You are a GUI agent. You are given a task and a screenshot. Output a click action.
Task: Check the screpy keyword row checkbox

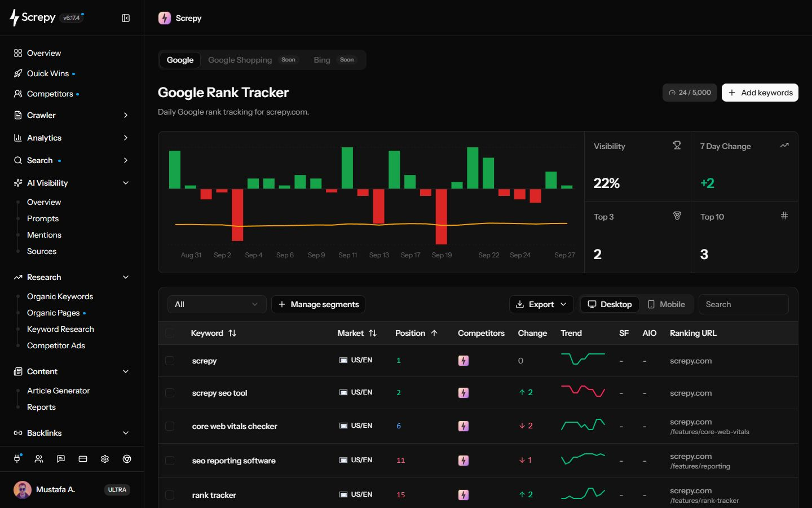170,361
